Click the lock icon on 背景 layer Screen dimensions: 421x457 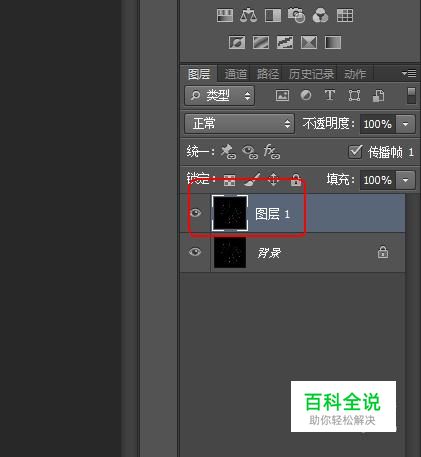click(x=383, y=252)
